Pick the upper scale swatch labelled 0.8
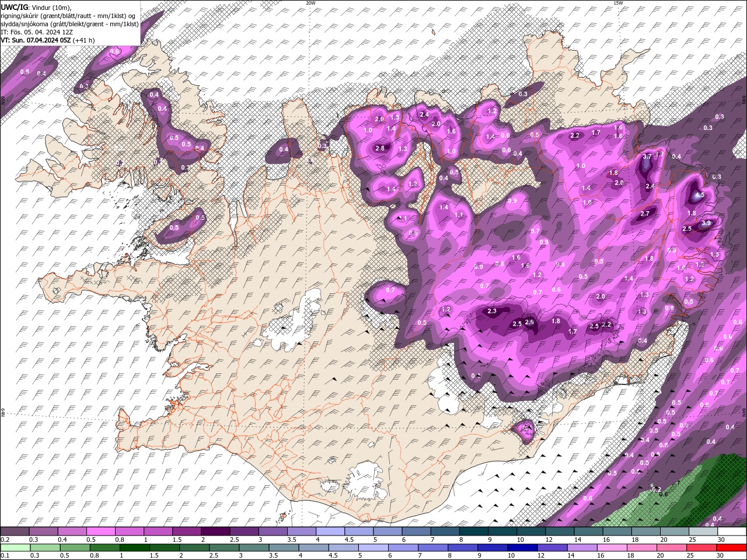 pos(129,531)
